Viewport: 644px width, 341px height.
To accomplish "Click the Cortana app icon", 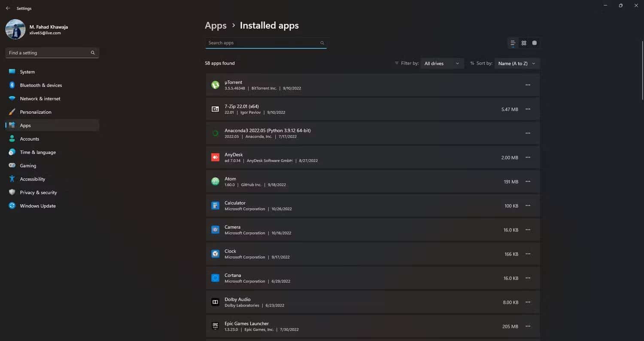I will [x=215, y=278].
